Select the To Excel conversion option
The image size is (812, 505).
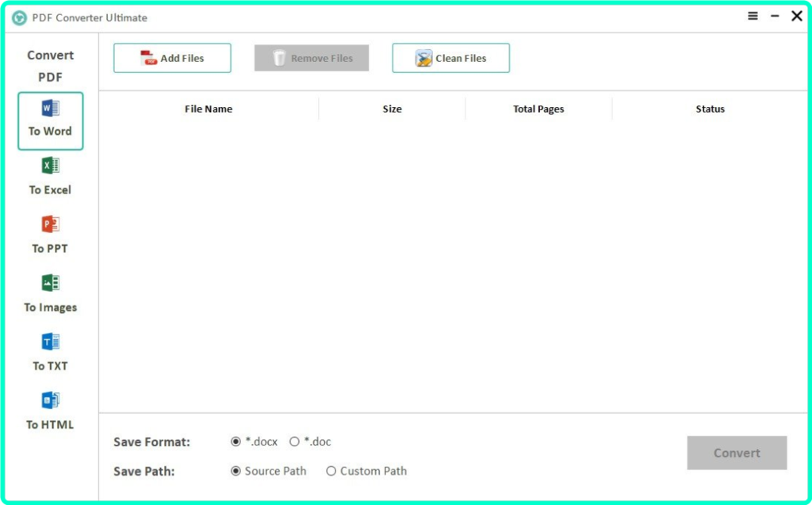(x=50, y=176)
